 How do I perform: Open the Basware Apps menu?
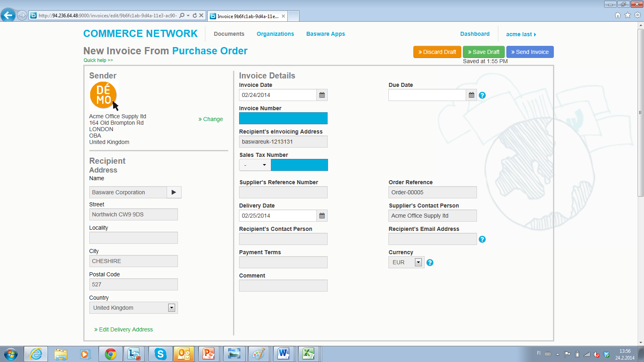(326, 34)
